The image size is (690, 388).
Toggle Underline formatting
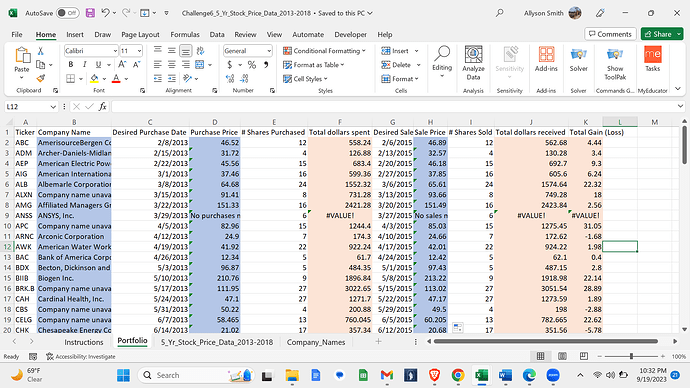tap(98, 65)
